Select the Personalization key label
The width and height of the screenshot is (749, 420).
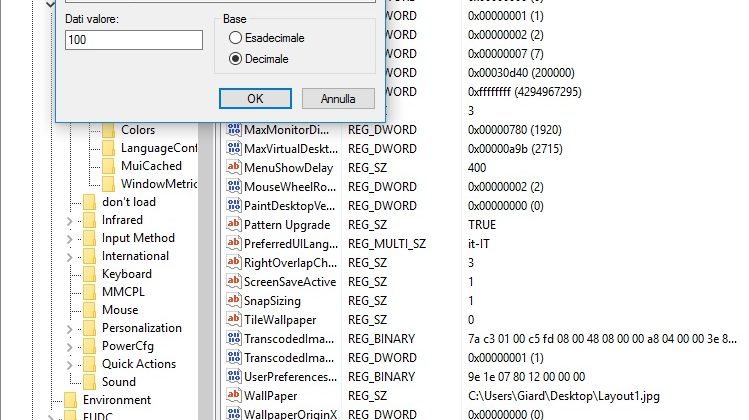(x=142, y=328)
